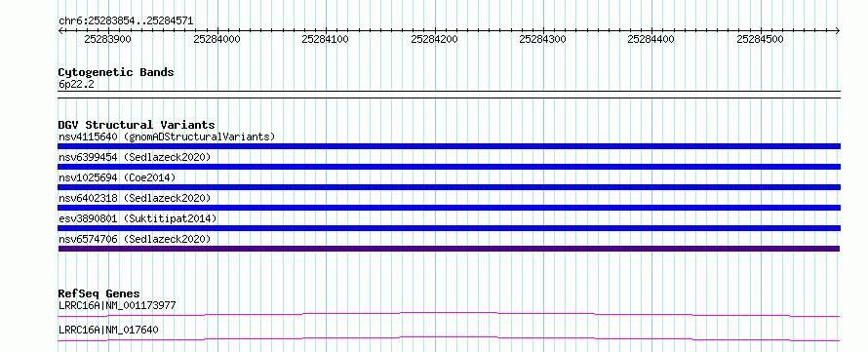Click ruler position 25284100
Image resolution: width=868 pixels, height=352 pixels.
point(325,39)
